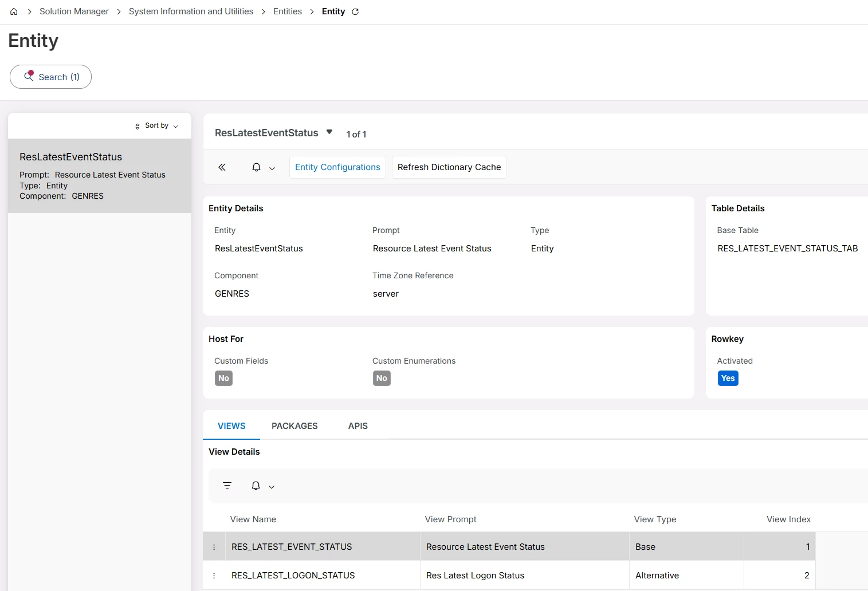This screenshot has height=591, width=868.
Task: Click the Refresh Dictionary Cache button
Action: click(x=449, y=167)
